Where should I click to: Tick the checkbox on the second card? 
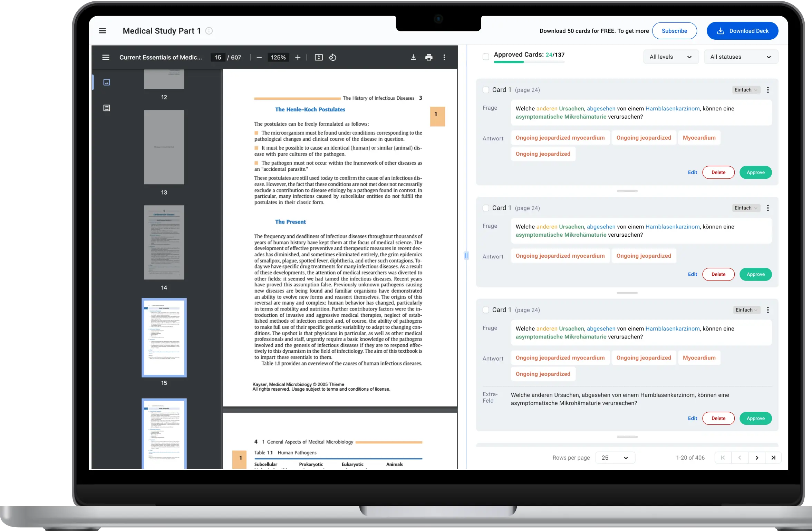(x=486, y=208)
